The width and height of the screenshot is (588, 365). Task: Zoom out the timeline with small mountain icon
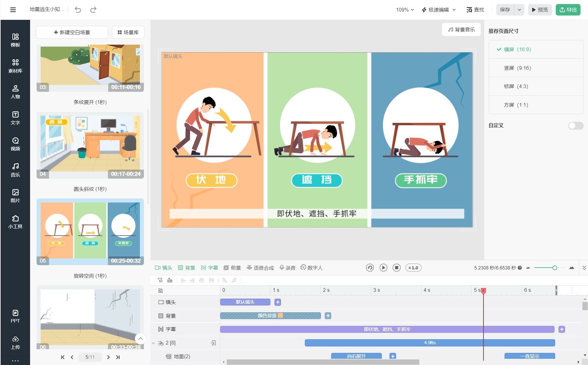[x=528, y=268]
